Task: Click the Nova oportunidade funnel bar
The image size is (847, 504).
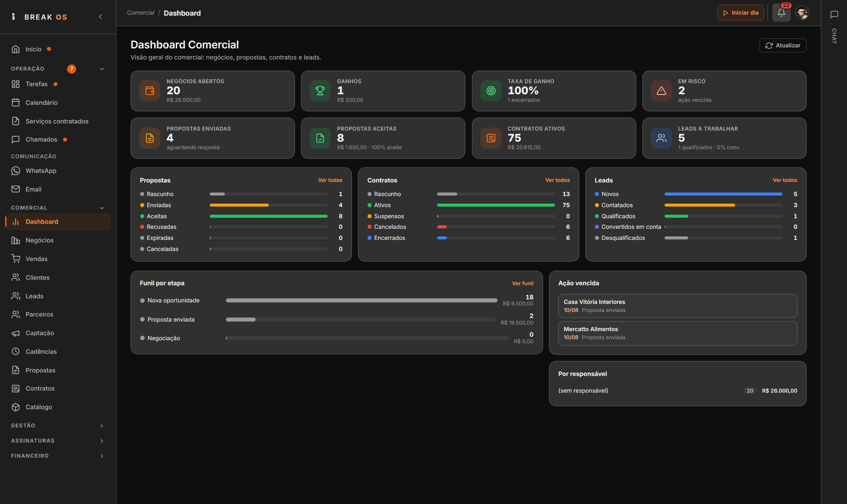Action: [361, 301]
